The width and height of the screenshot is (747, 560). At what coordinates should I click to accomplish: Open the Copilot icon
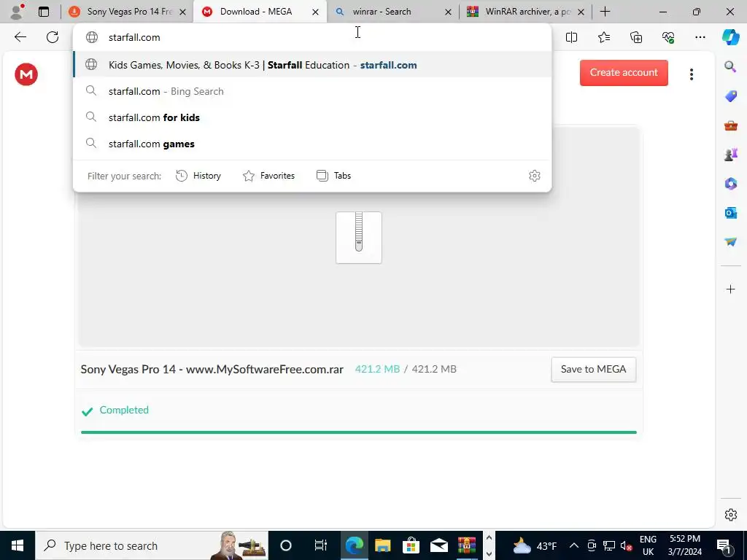click(730, 37)
